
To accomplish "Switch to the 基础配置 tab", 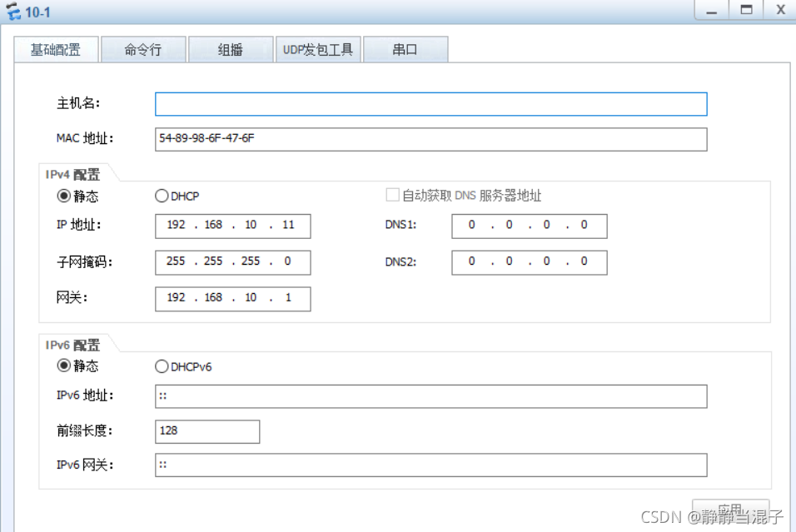I will (x=56, y=50).
